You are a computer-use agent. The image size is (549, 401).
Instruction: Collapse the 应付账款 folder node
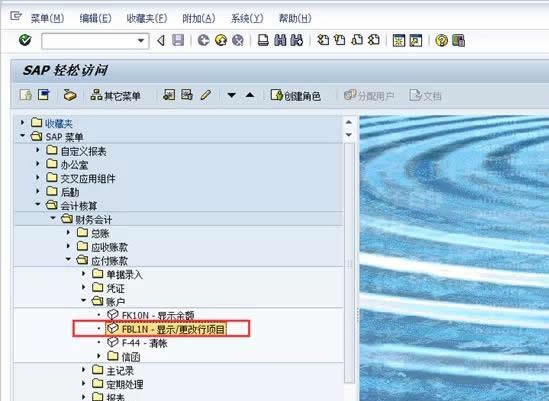coord(68,260)
